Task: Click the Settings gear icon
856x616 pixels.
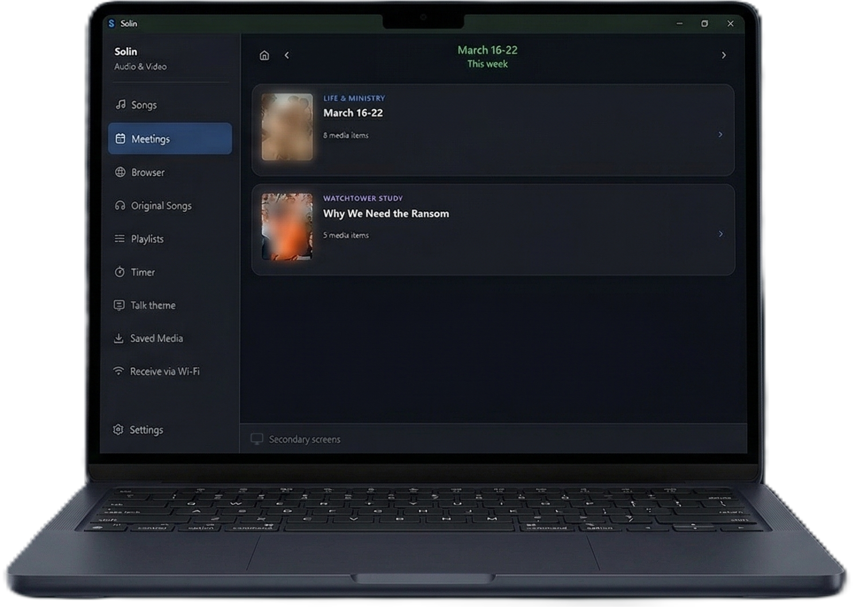Action: [x=118, y=430]
